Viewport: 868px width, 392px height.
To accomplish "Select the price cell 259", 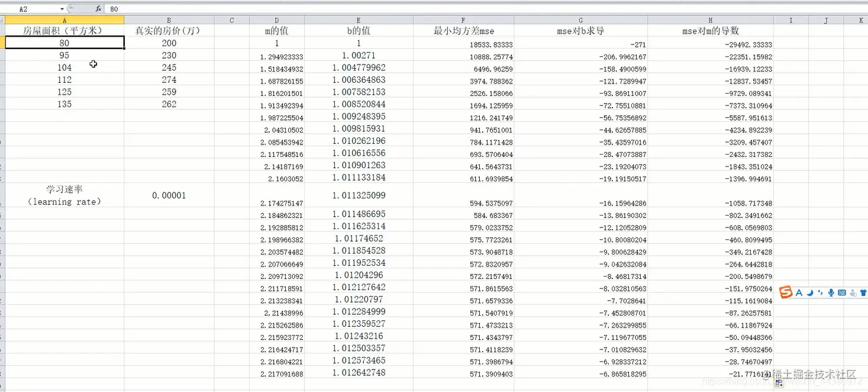I will point(169,92).
